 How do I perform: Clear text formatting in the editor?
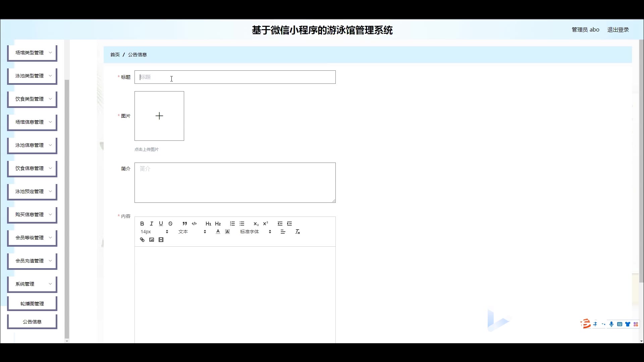[x=298, y=232]
